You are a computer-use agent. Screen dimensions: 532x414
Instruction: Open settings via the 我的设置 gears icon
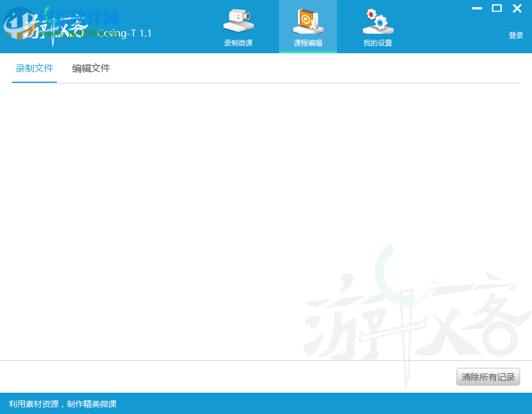pos(377,19)
